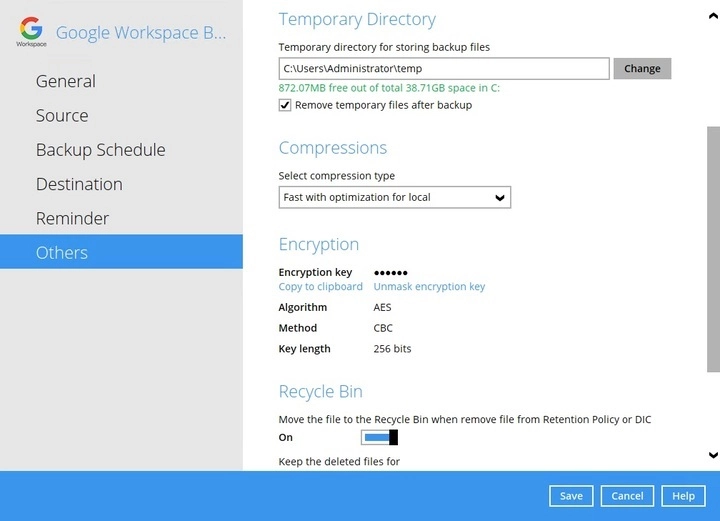Viewport: 720px width, 521px height.
Task: Open the General settings section
Action: (x=66, y=81)
